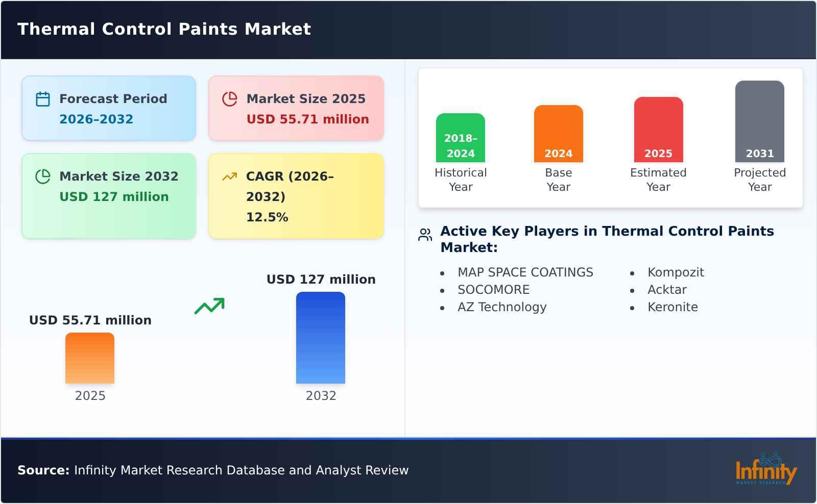The width and height of the screenshot is (817, 504).
Task: Click the upward trend arrow in CAGR card
Action: 230,176
